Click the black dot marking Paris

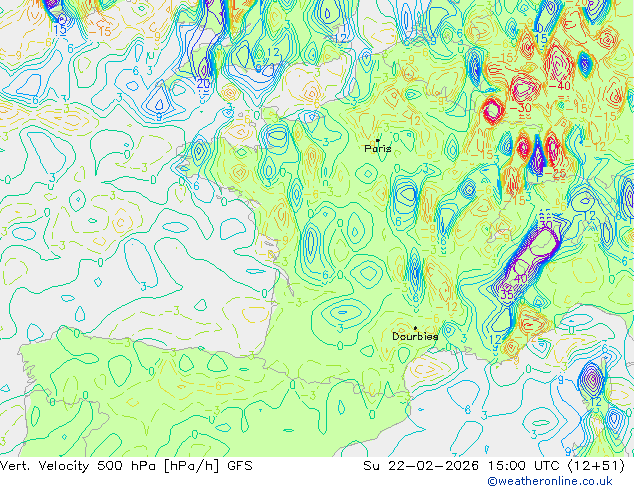pos(378,140)
